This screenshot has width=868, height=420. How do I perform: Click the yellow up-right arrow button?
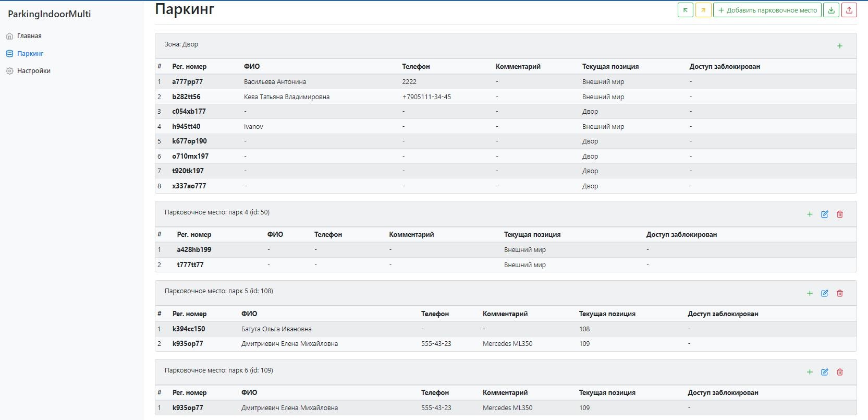point(703,10)
